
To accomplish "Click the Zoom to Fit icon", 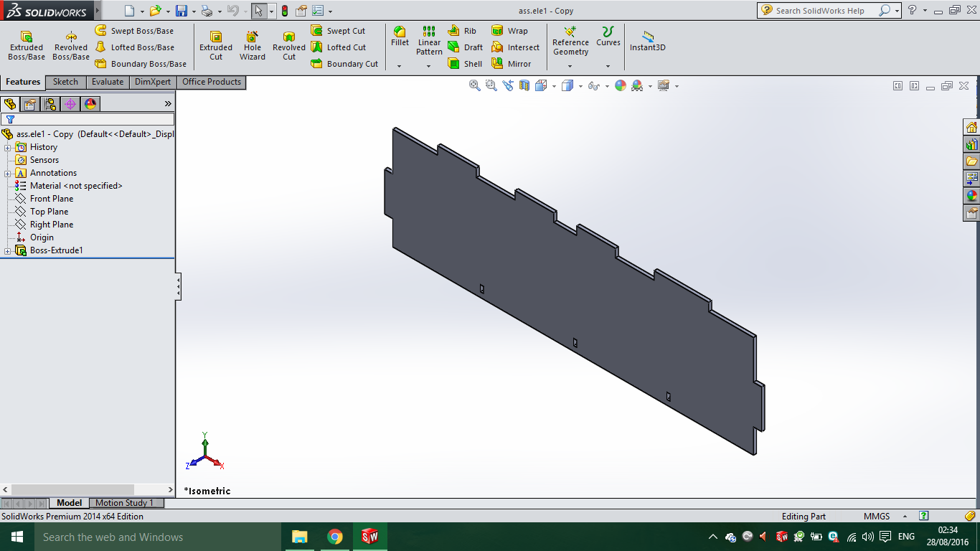I will pos(474,85).
